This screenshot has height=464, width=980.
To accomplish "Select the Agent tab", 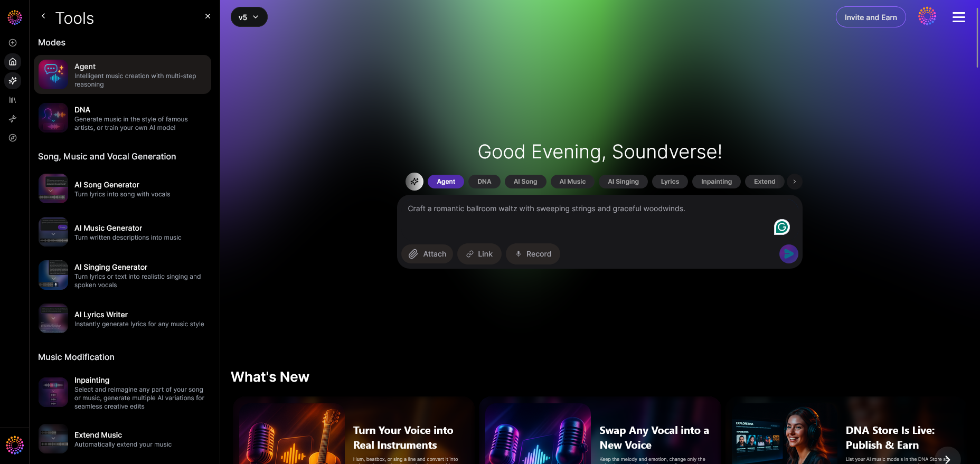I will click(446, 182).
